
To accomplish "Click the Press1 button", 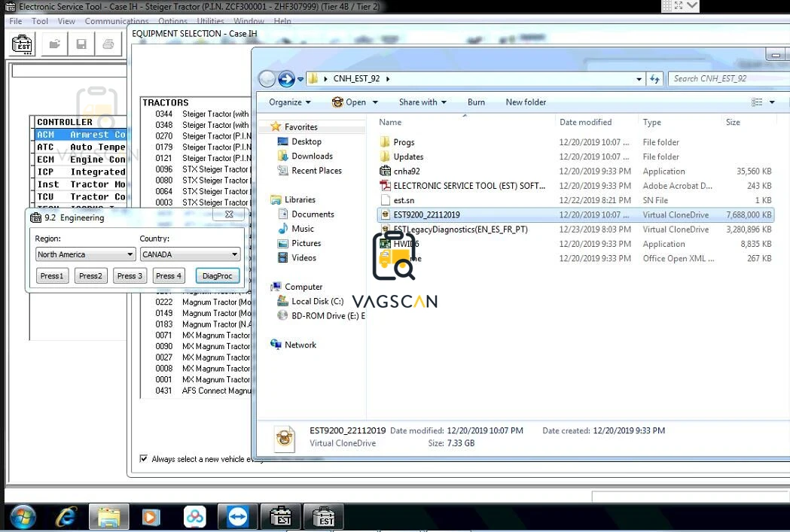I will (52, 276).
